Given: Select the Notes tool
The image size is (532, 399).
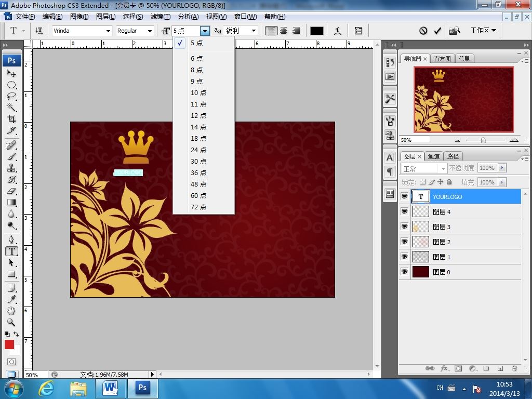Looking at the screenshot, I should tap(11, 288).
